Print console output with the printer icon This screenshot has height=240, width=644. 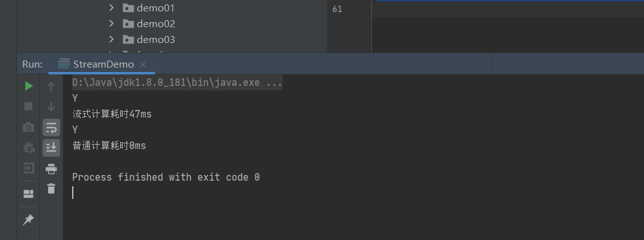coord(51,169)
